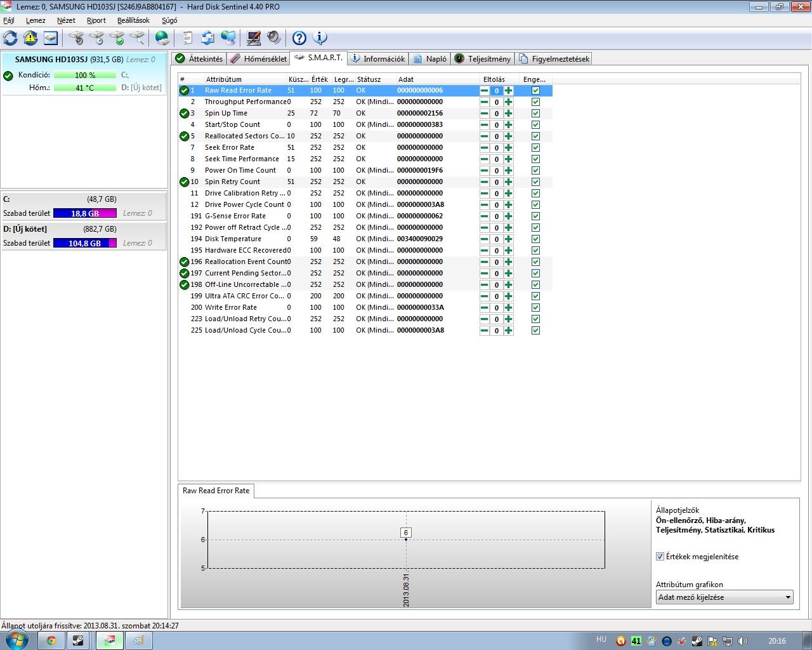Select the Ultra ATA CRC Error Count row
Image resolution: width=812 pixels, height=650 pixels.
point(365,296)
